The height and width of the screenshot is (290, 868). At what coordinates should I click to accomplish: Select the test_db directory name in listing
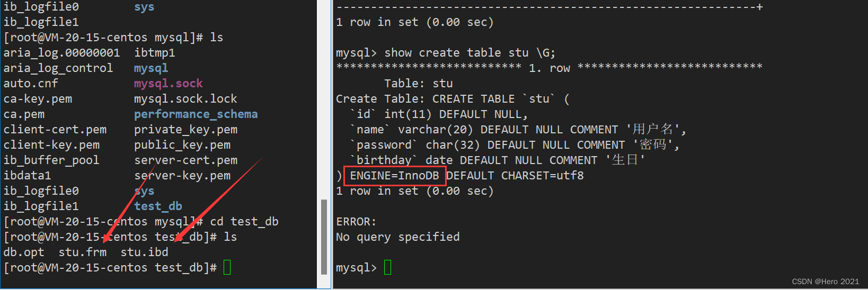[x=158, y=206]
